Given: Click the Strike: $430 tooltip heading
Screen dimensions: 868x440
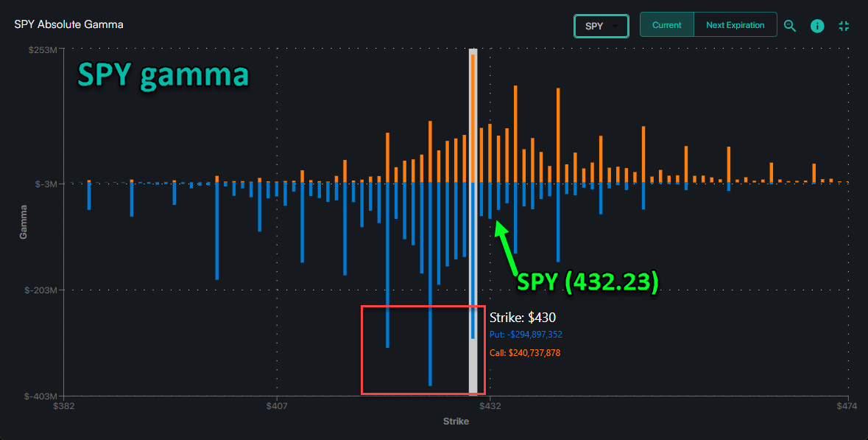Looking at the screenshot, I should coord(523,318).
